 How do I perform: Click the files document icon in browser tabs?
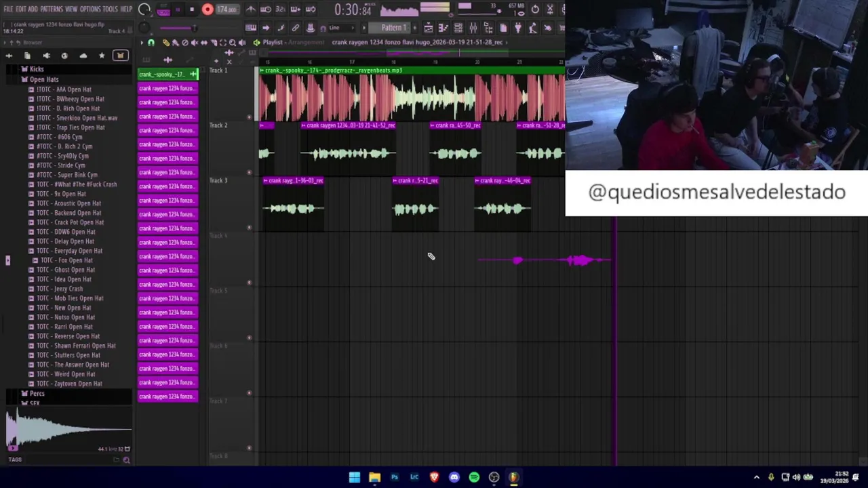coord(27,56)
